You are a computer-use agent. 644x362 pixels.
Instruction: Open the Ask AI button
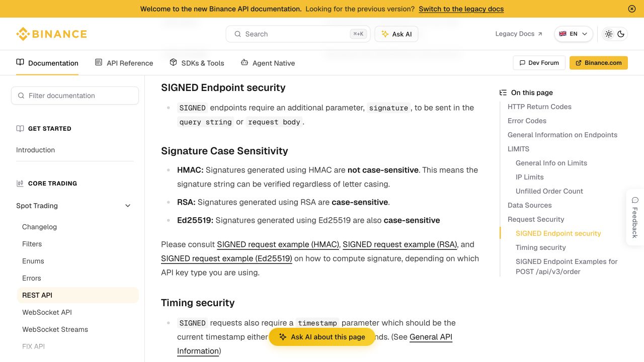pos(396,34)
